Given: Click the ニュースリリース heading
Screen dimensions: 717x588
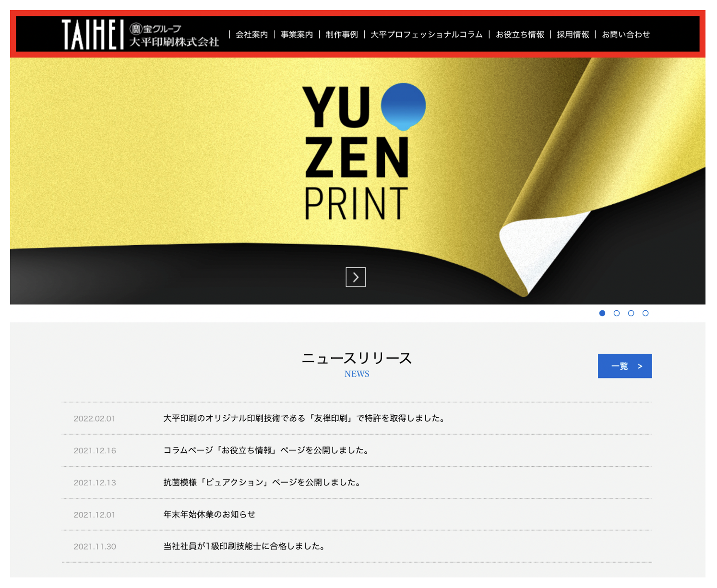Looking at the screenshot, I should 357,358.
